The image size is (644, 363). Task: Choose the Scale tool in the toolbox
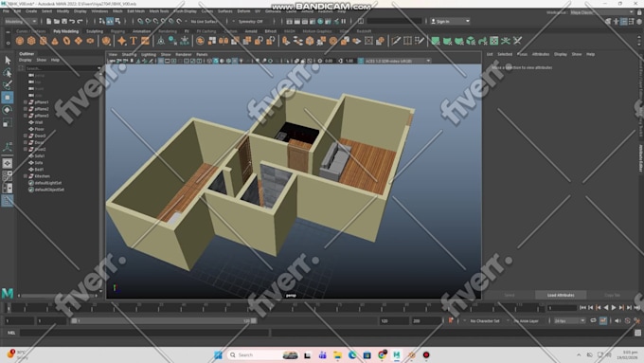coord(8,122)
